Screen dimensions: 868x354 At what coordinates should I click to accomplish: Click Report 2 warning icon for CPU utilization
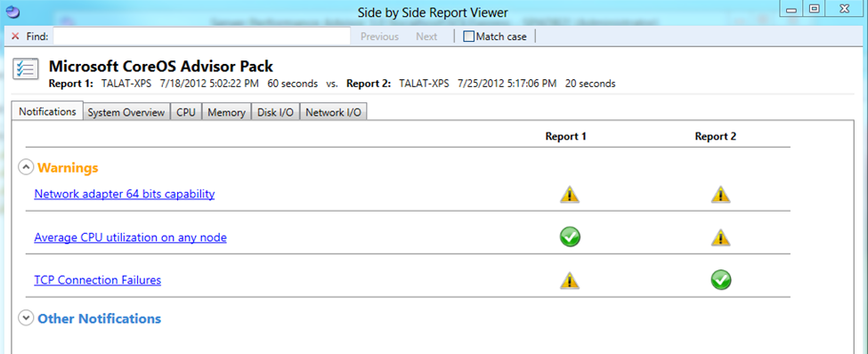click(720, 237)
